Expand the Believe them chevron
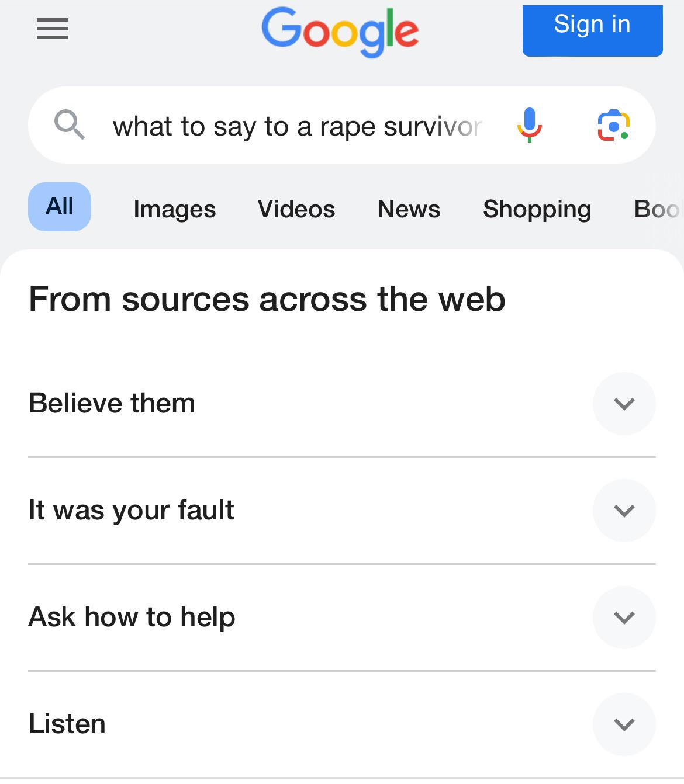684x784 pixels. coord(624,404)
